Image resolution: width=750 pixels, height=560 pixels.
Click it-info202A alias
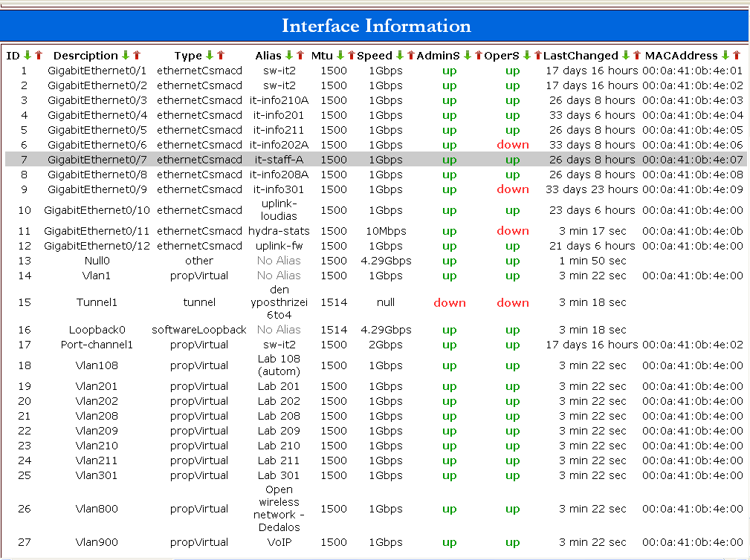(x=279, y=145)
